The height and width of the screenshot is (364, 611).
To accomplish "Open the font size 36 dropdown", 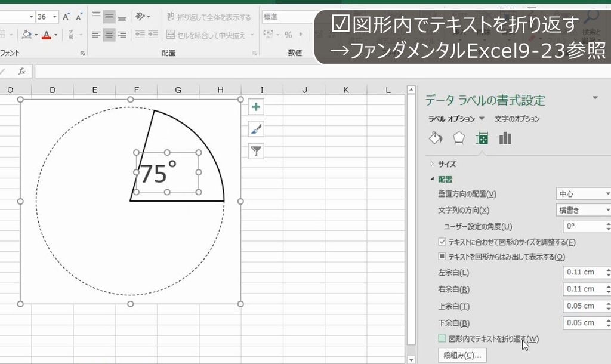I will point(54,17).
